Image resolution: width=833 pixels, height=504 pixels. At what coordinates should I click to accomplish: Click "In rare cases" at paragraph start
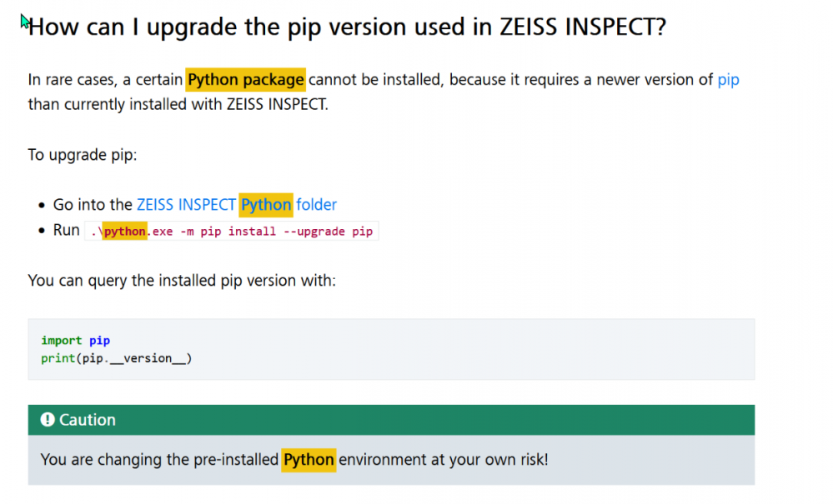point(70,80)
